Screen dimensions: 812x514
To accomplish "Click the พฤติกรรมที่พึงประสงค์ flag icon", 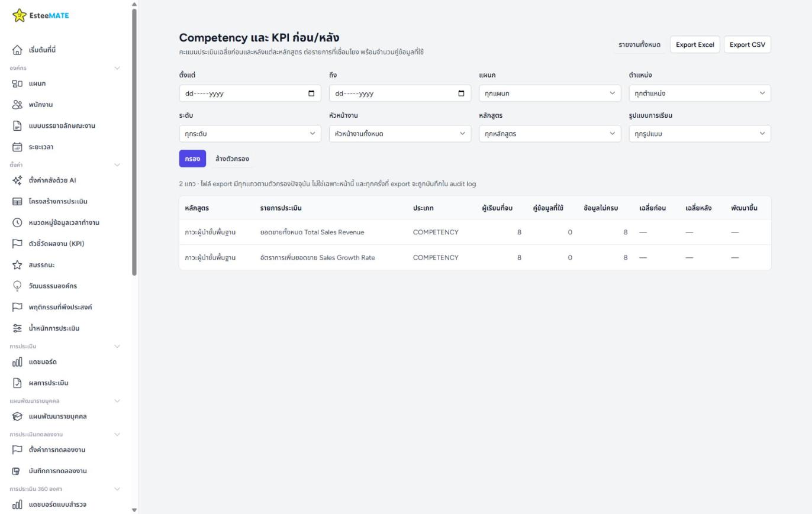I will coord(17,307).
